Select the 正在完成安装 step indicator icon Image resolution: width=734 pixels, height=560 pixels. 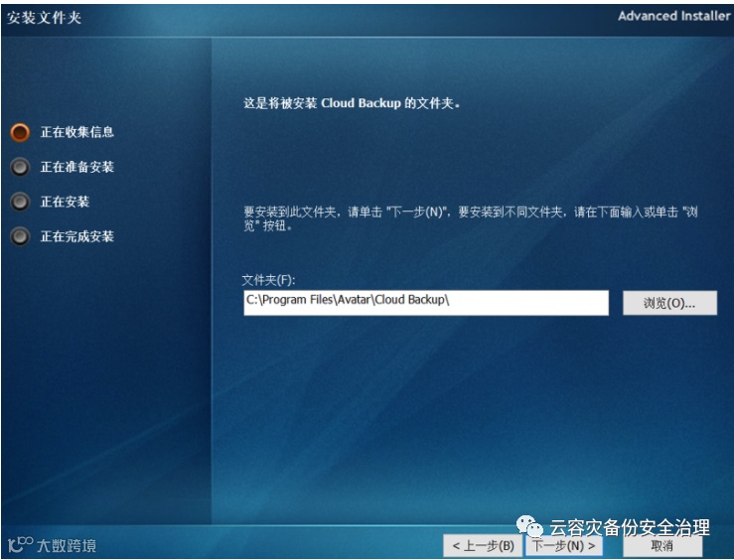point(20,236)
